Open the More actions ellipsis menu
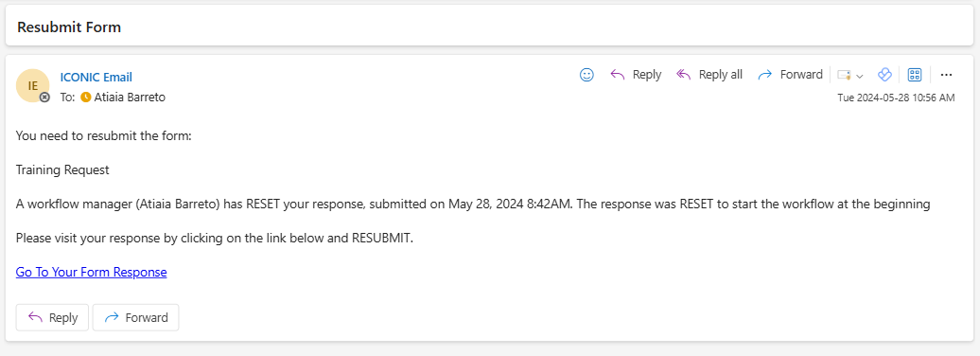Screen dimensions: 980x356 (946, 75)
